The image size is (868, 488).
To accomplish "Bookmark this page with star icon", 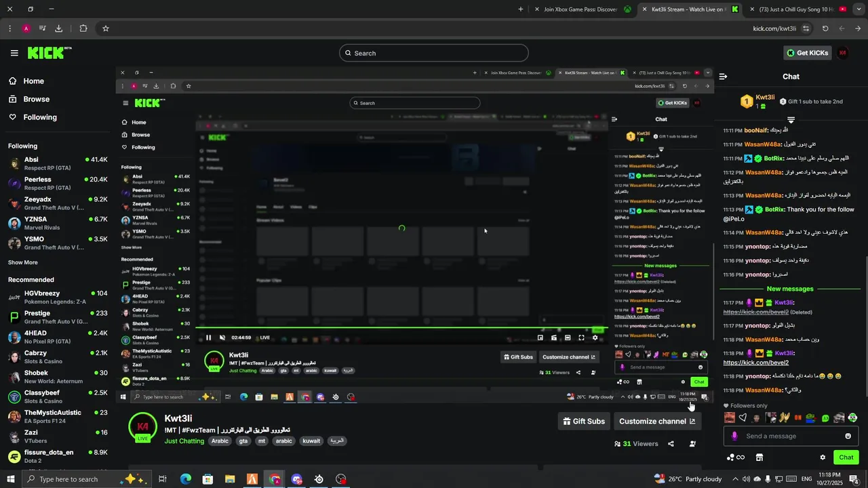I will click(106, 28).
